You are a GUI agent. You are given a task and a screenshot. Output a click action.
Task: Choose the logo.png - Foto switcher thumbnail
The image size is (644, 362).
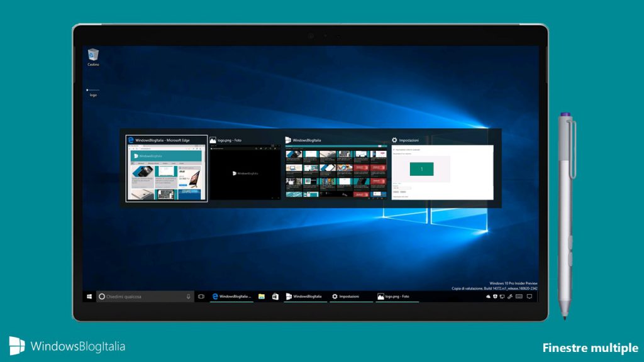(245, 168)
